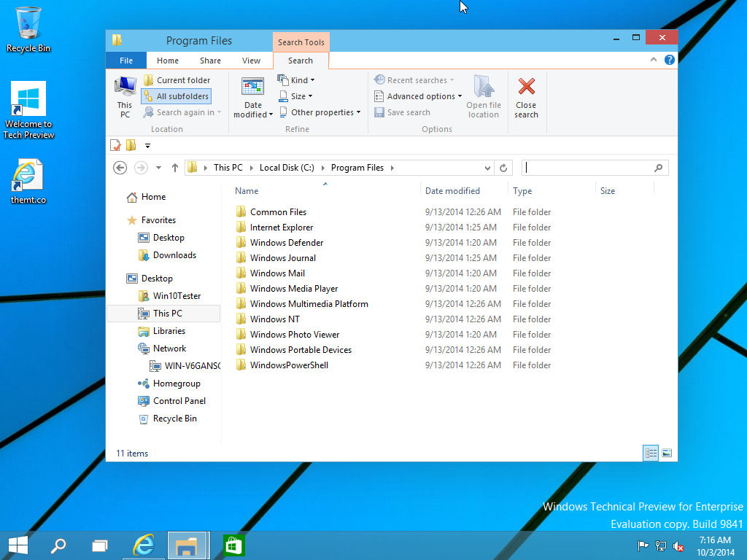Navigate up one folder level
The image size is (747, 560).
(x=175, y=168)
